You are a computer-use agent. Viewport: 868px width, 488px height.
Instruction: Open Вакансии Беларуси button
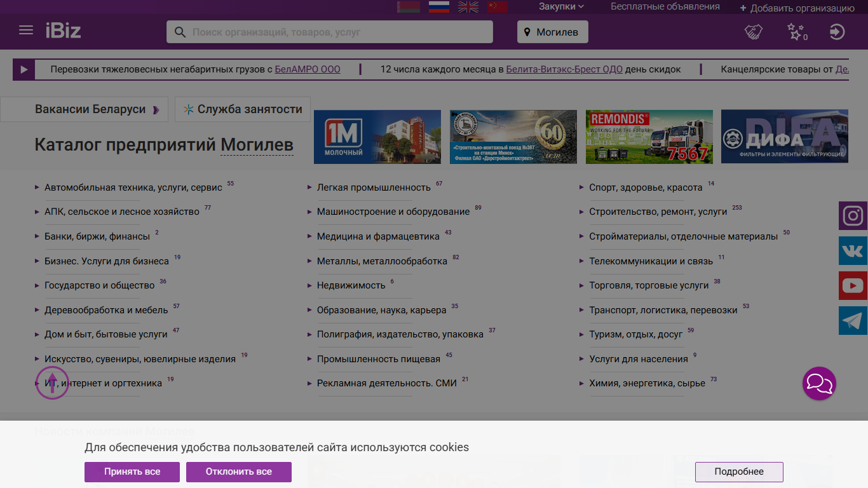[x=84, y=109]
